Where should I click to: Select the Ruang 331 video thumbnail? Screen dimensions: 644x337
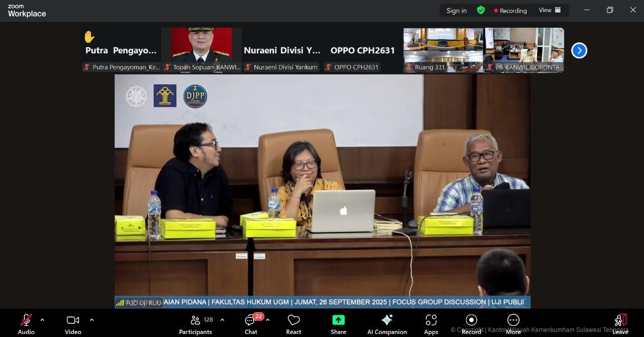[443, 50]
